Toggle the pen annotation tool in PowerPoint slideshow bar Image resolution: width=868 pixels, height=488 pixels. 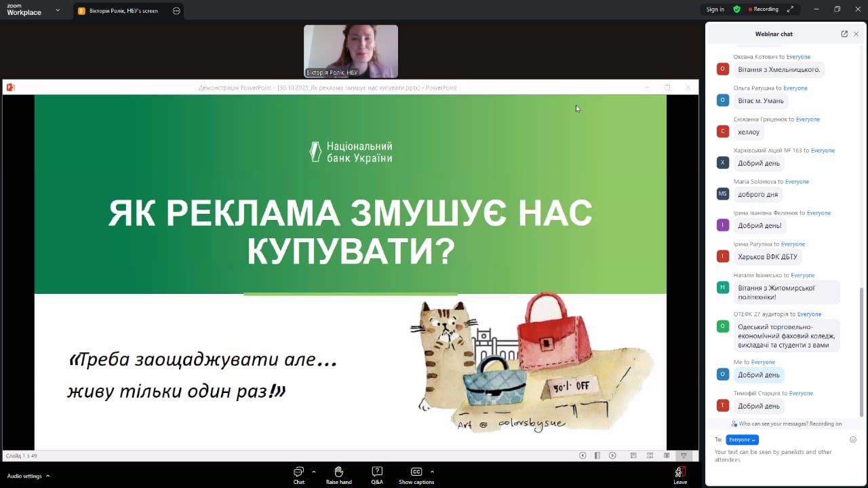597,455
